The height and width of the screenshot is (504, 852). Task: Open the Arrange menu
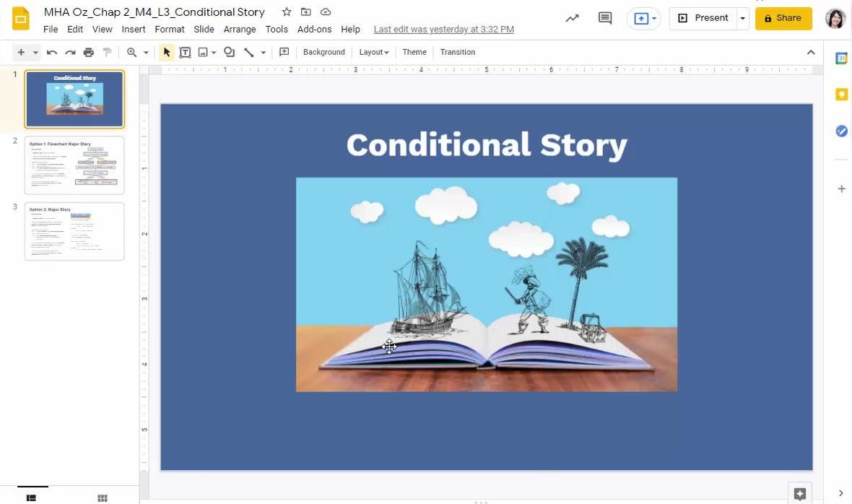(x=240, y=30)
